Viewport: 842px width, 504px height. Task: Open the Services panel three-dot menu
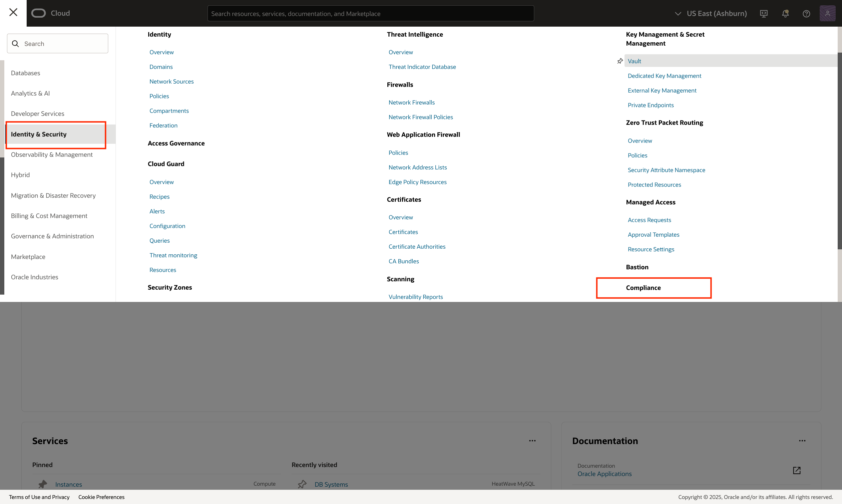[x=532, y=441]
